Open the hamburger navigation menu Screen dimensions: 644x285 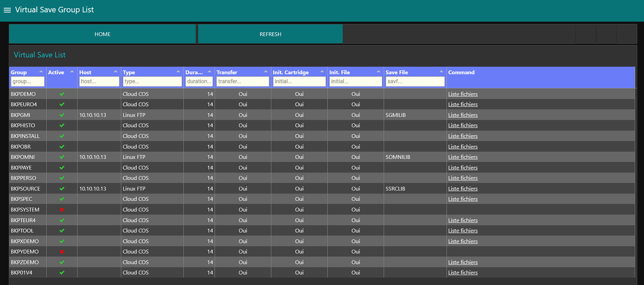coord(7,10)
